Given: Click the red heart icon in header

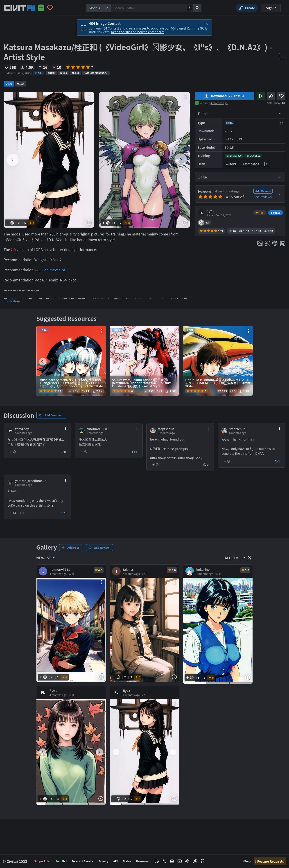Looking at the screenshot, I should tap(50, 8).
